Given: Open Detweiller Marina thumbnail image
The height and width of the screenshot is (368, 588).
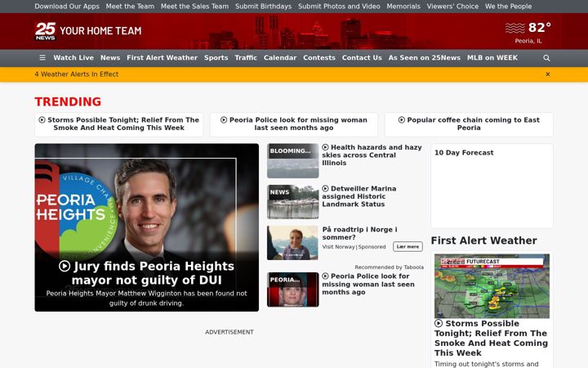Looking at the screenshot, I should tap(293, 202).
